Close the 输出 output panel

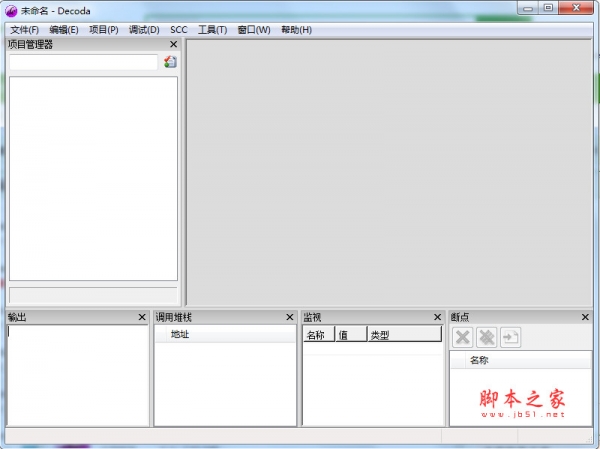142,317
